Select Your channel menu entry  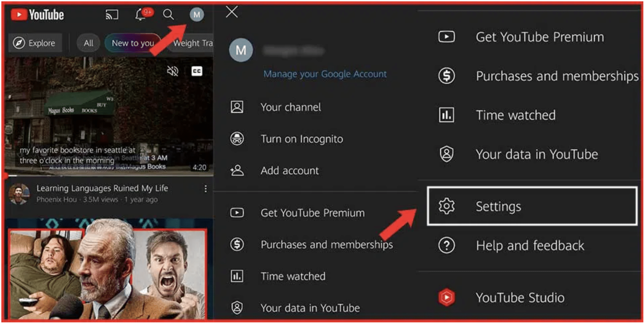291,107
